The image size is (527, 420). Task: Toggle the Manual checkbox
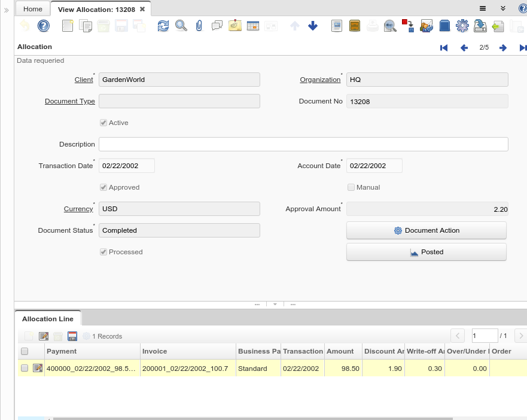(351, 187)
